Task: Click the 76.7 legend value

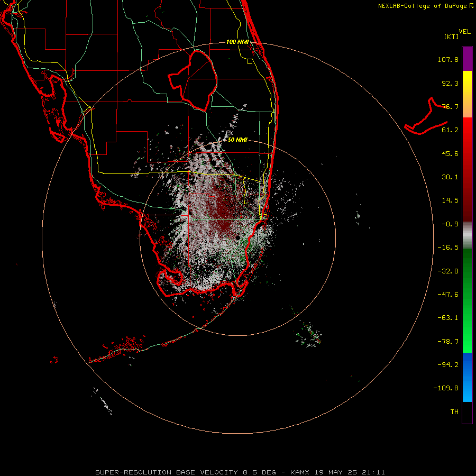Action: (450, 106)
